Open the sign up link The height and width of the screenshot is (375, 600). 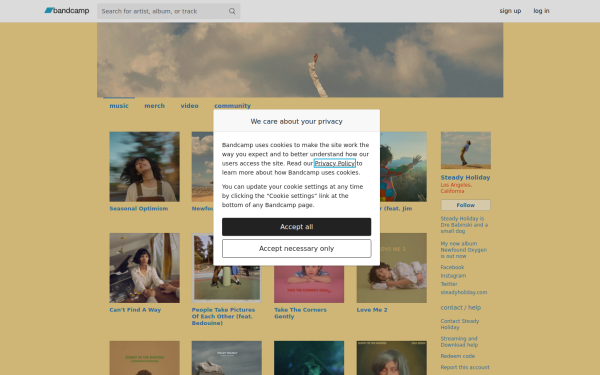point(510,11)
